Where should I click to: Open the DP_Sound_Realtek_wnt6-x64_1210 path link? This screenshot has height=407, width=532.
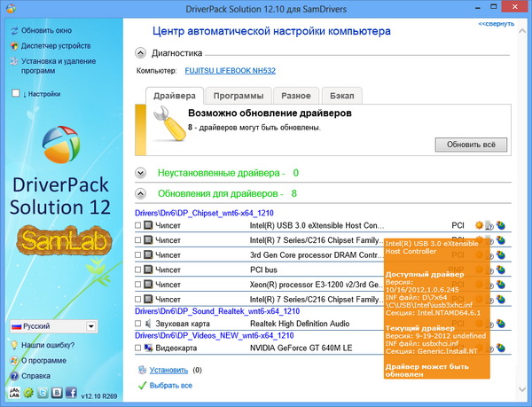(217, 311)
